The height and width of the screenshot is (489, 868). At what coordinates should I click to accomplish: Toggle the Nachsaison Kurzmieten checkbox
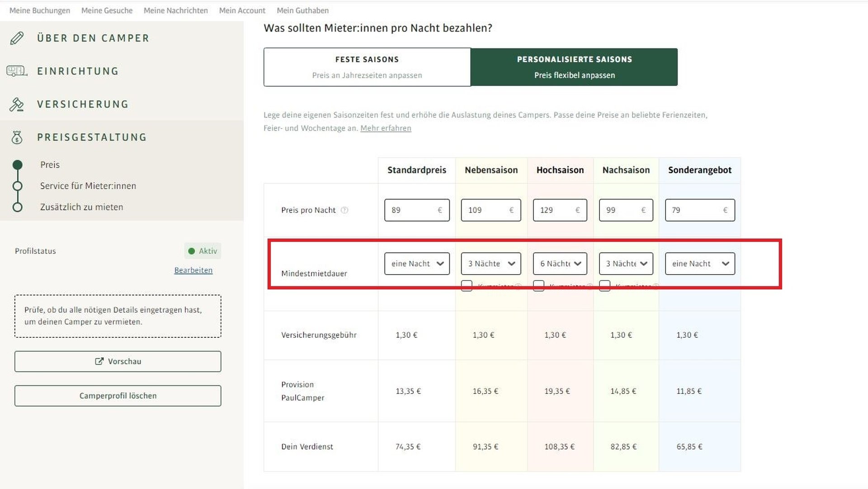604,286
